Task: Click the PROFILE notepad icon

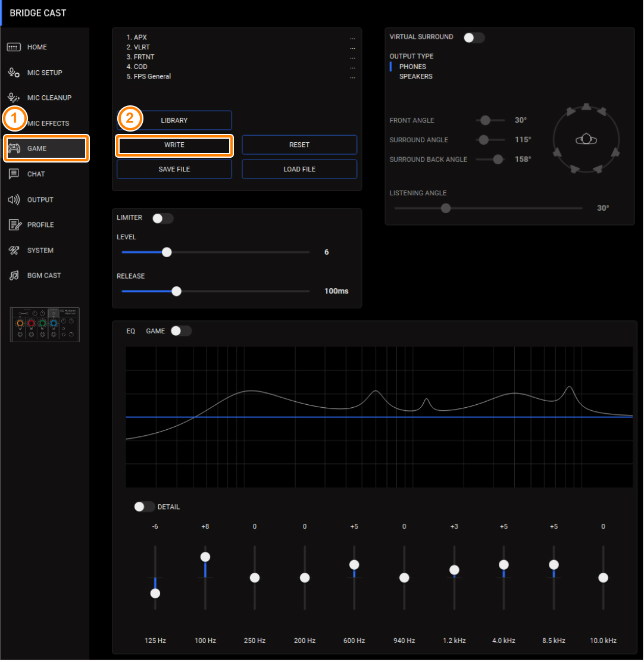Action: [x=15, y=225]
